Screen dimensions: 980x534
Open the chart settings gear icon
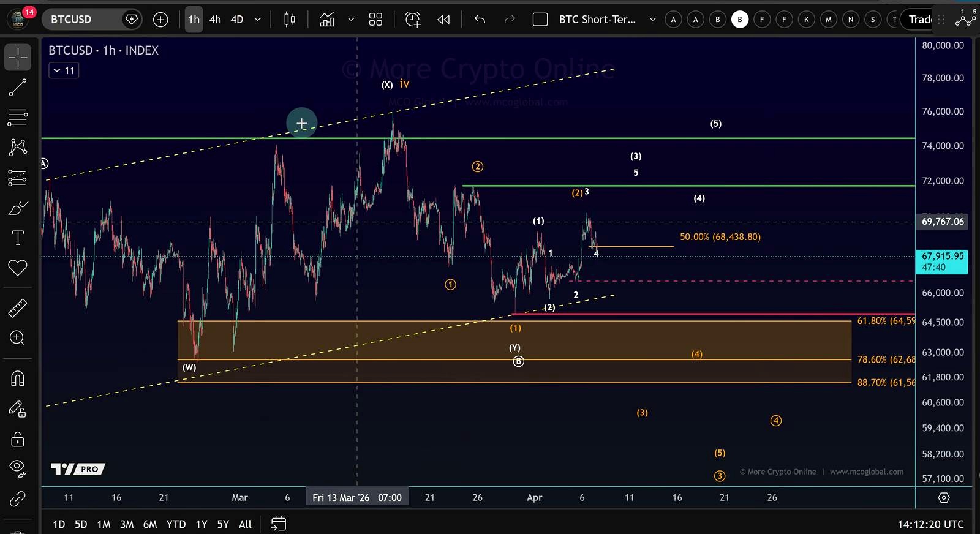tap(944, 497)
